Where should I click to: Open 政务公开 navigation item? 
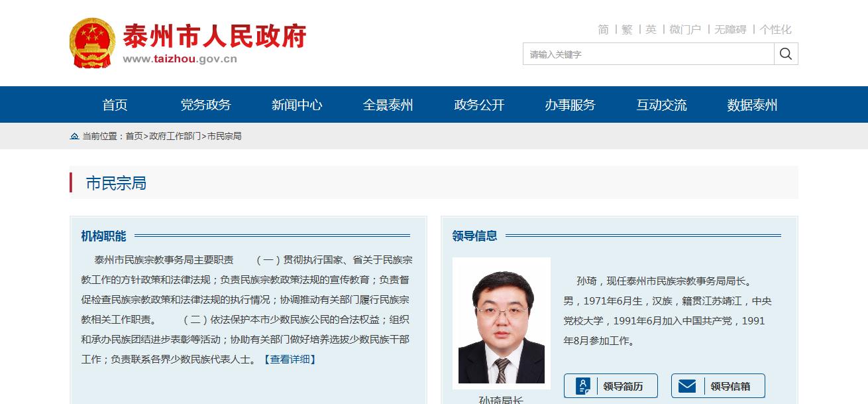coord(479,105)
